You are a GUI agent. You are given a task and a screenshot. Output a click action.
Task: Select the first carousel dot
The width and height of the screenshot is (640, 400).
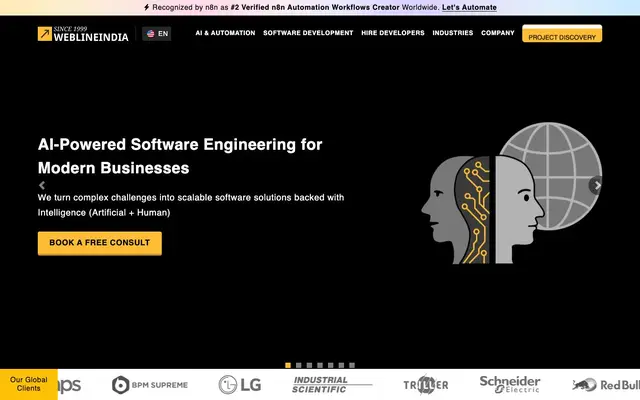(x=288, y=365)
